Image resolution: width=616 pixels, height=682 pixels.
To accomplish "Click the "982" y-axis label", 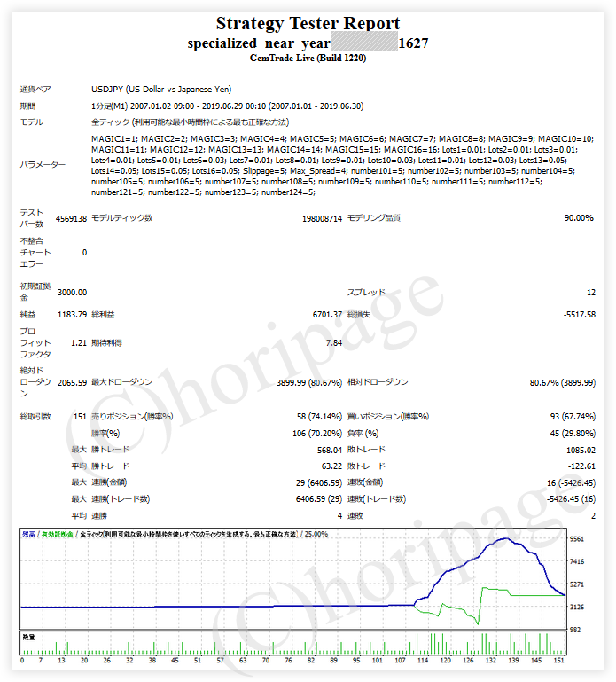I will (575, 630).
